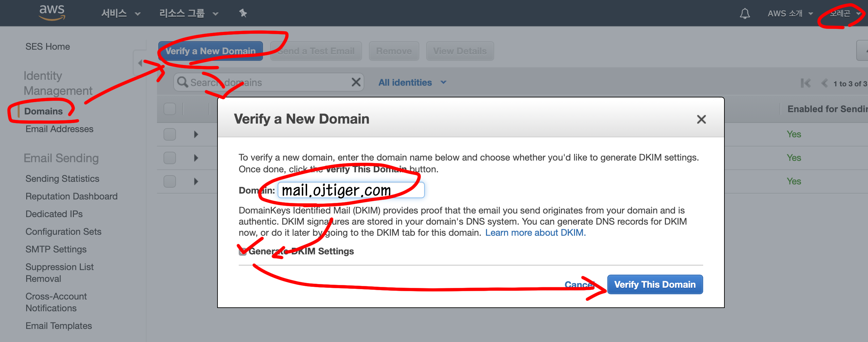Toggle Generate DKIM Settings checkbox
Viewport: 868px width, 342px height.
[x=242, y=252]
